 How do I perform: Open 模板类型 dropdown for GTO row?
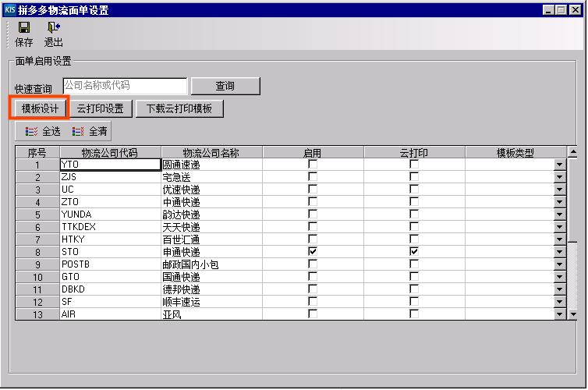559,277
